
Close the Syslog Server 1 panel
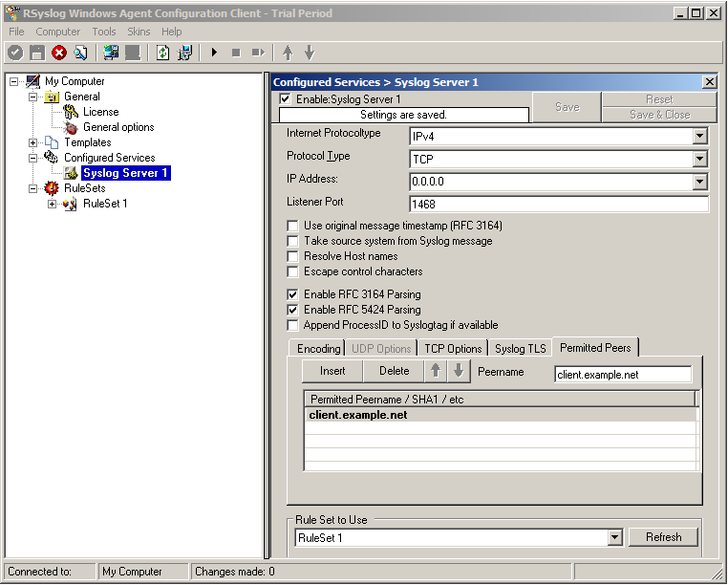point(710,82)
